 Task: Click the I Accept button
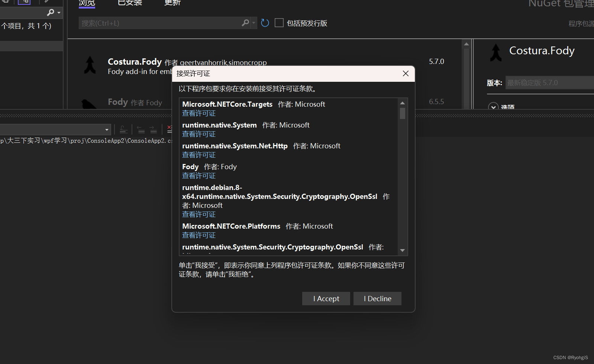(x=326, y=299)
